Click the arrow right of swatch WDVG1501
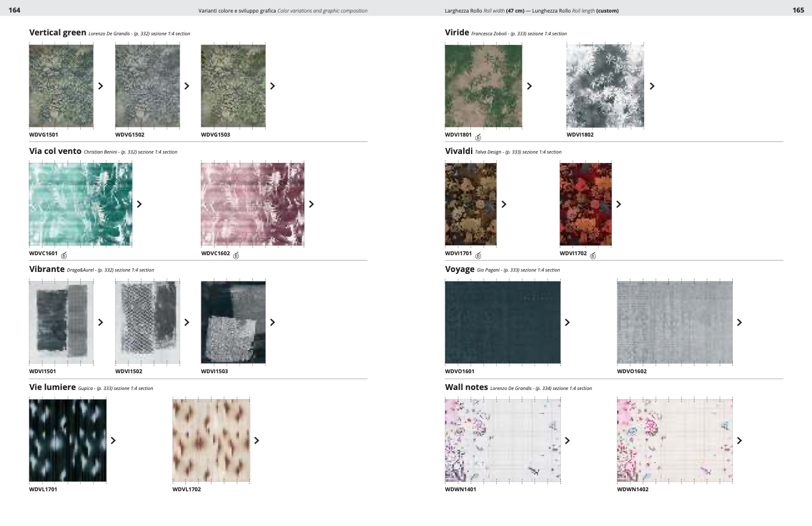Screen dimensions: 812x526 click(x=101, y=86)
